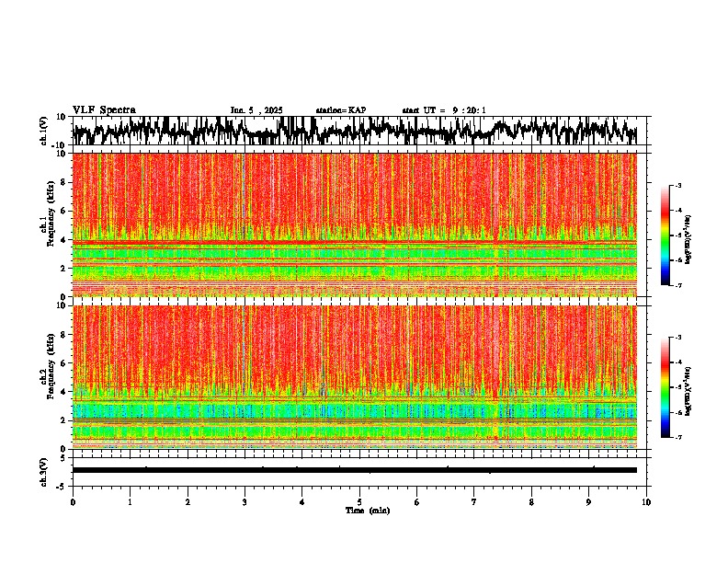Click the time axis tick label "5"
Viewport: 728px width, 563px height.
359,502
